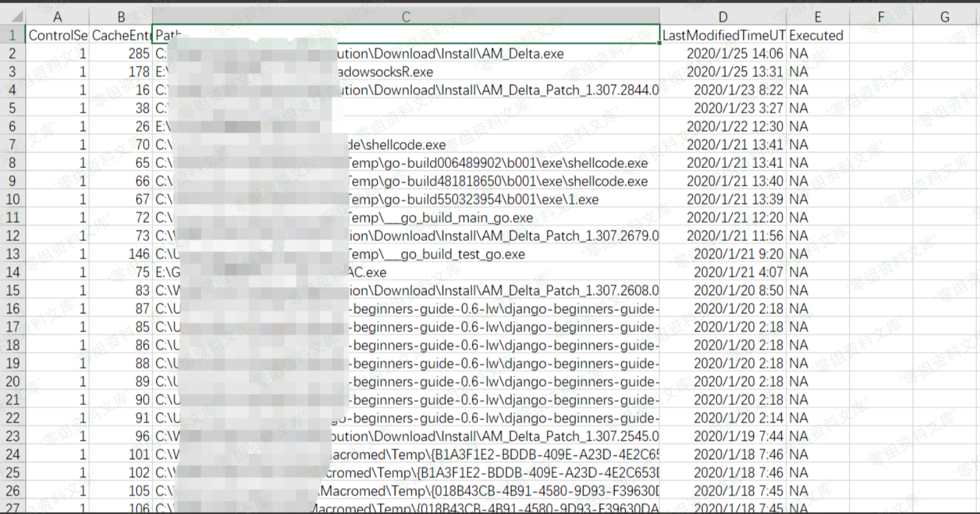980x514 pixels.
Task: Select the timestamp cell 2020/1/22 12:30
Action: (722, 126)
